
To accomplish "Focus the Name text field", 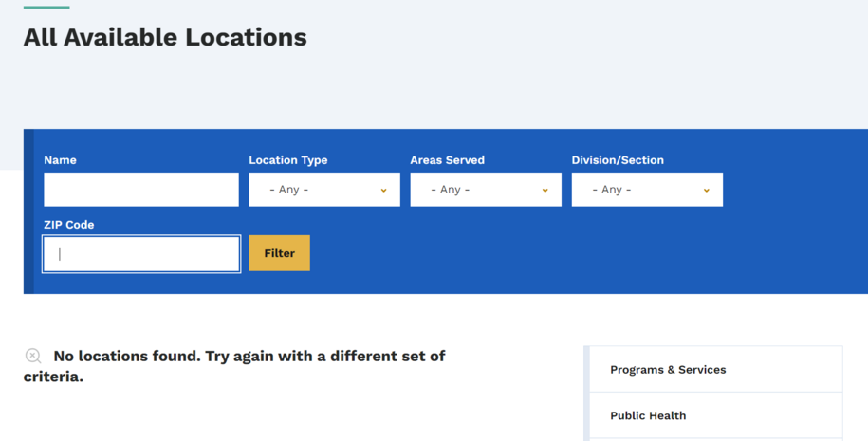I will (141, 190).
